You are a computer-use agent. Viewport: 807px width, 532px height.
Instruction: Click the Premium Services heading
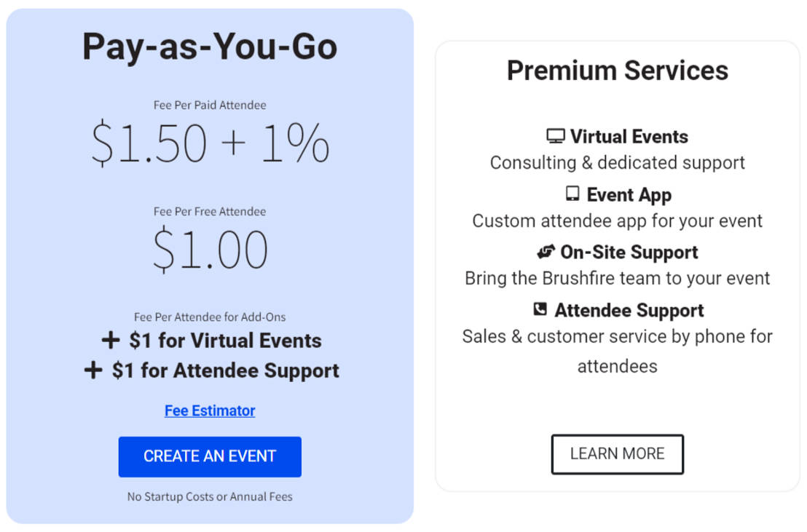[617, 71]
